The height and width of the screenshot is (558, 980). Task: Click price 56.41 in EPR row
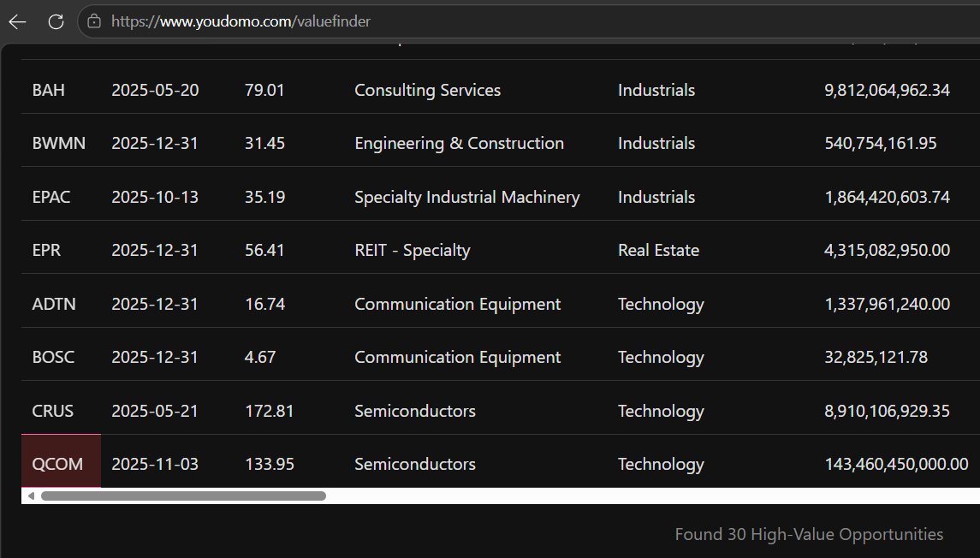[264, 250]
